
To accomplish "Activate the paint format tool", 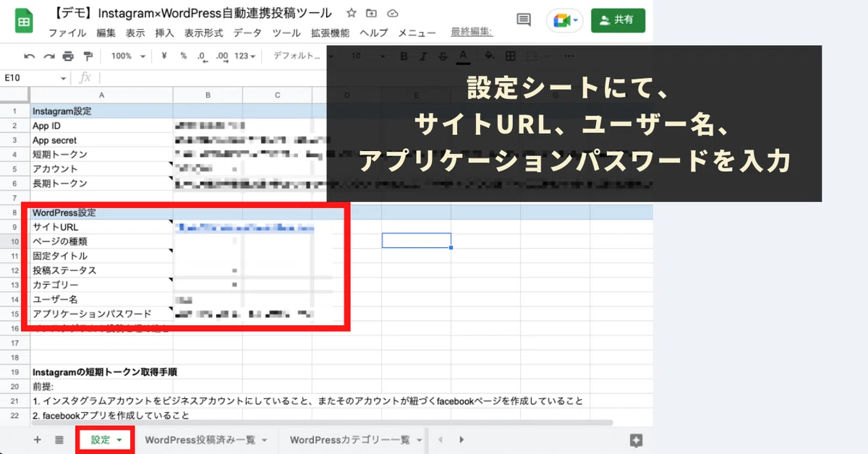I will tap(88, 56).
